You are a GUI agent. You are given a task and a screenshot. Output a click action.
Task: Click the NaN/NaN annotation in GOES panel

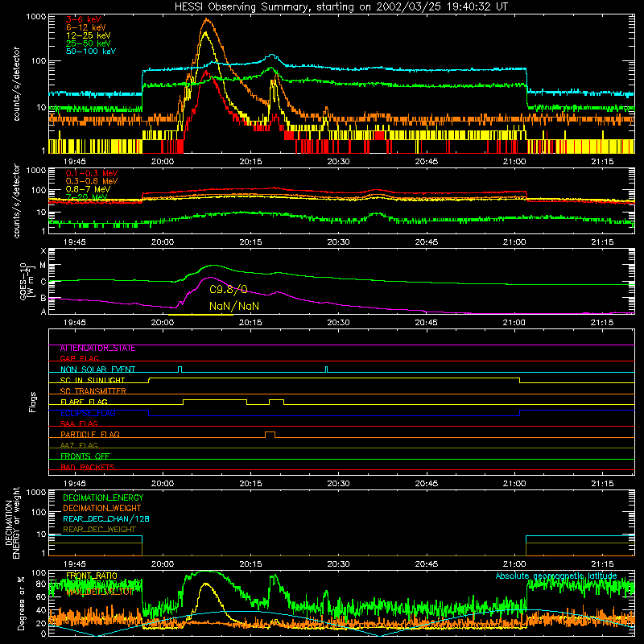pyautogui.click(x=234, y=306)
